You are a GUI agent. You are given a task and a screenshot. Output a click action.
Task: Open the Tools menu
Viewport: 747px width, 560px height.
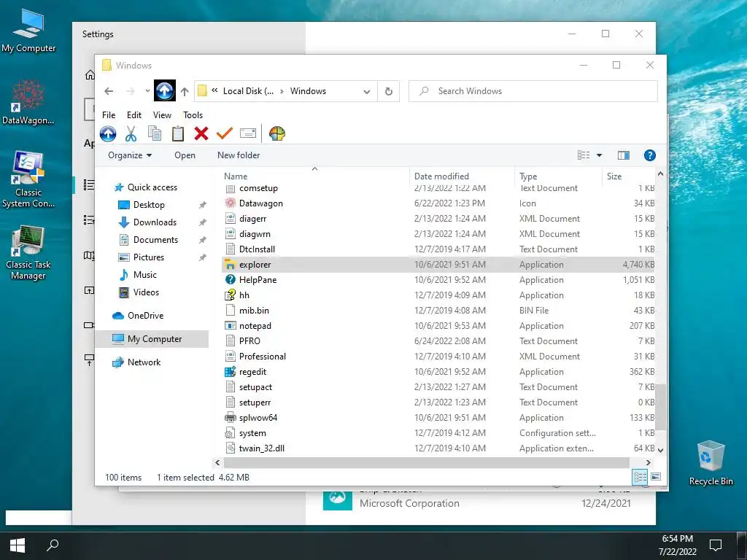tap(193, 115)
